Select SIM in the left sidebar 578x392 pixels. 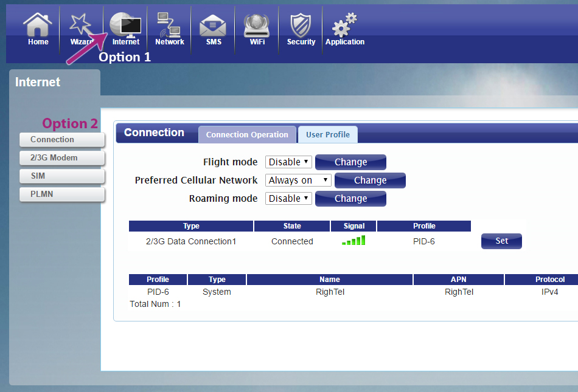pyautogui.click(x=62, y=176)
